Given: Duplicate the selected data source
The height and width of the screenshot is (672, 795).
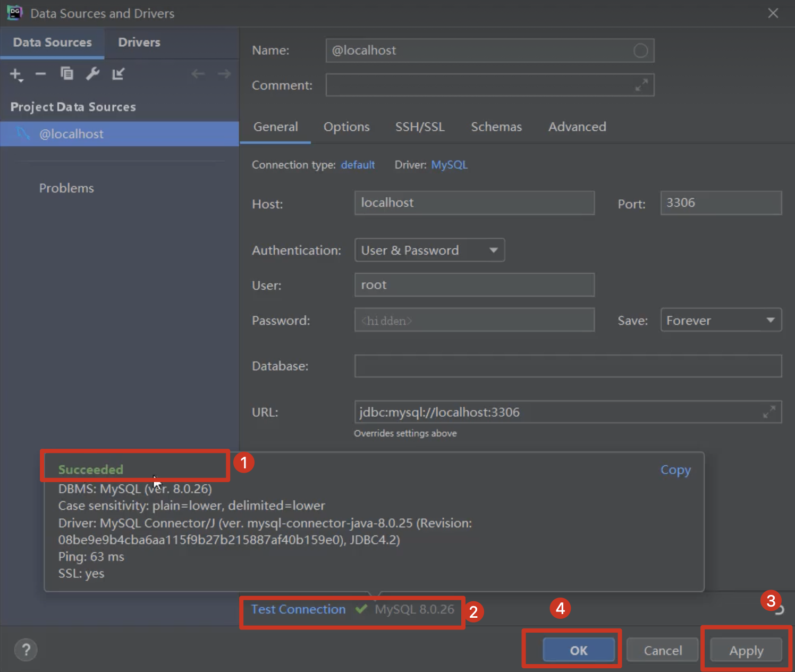Looking at the screenshot, I should point(66,73).
